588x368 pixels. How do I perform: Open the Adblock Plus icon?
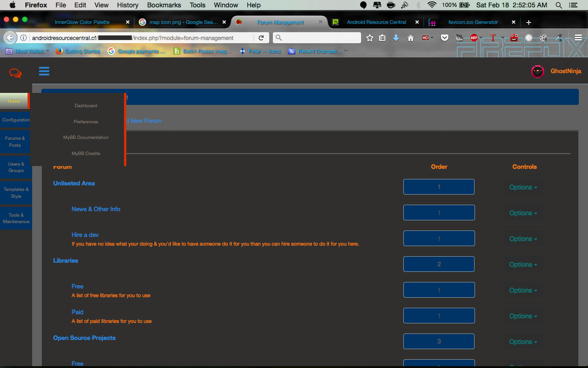474,38
